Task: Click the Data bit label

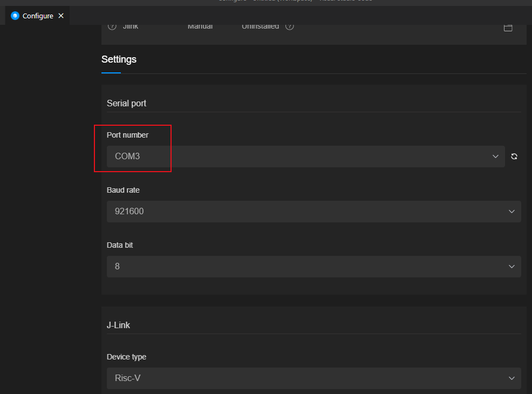Action: point(119,245)
